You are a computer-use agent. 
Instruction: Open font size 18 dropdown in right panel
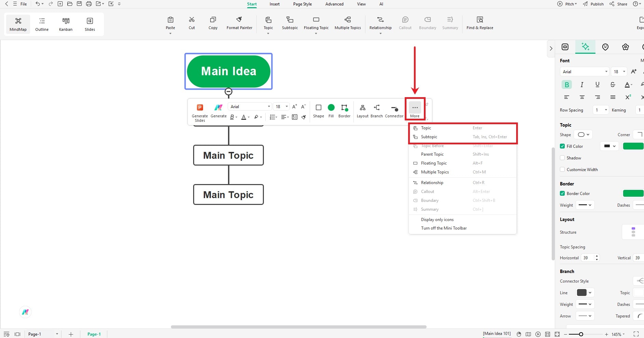click(x=619, y=71)
